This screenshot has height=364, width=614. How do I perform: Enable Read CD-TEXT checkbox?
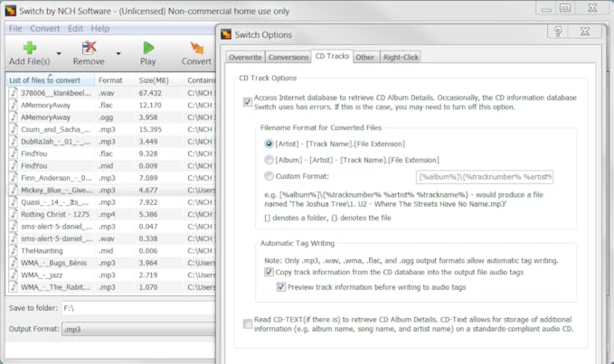(248, 323)
